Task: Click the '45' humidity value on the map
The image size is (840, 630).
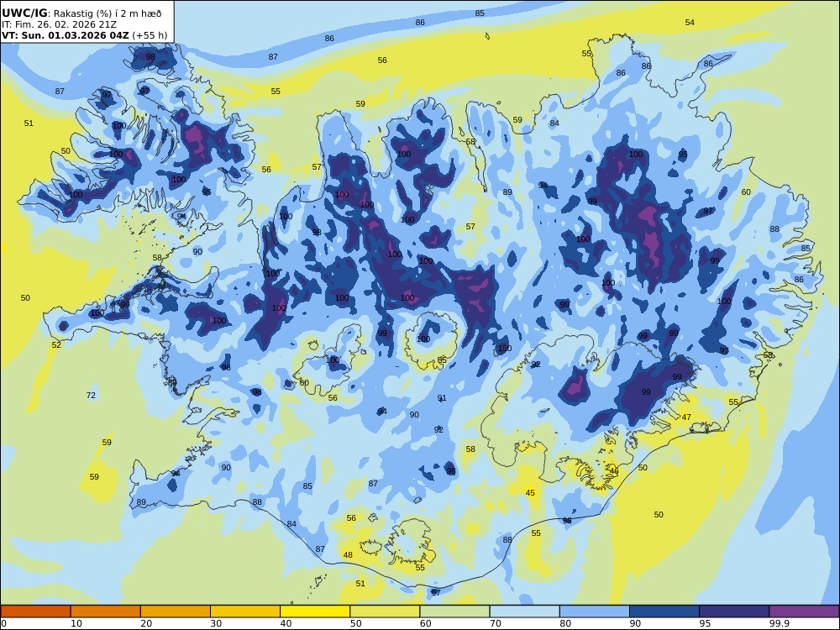Action: click(530, 493)
